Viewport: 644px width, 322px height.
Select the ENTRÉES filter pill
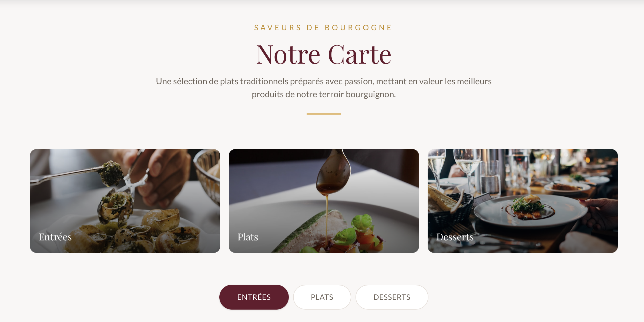254,297
